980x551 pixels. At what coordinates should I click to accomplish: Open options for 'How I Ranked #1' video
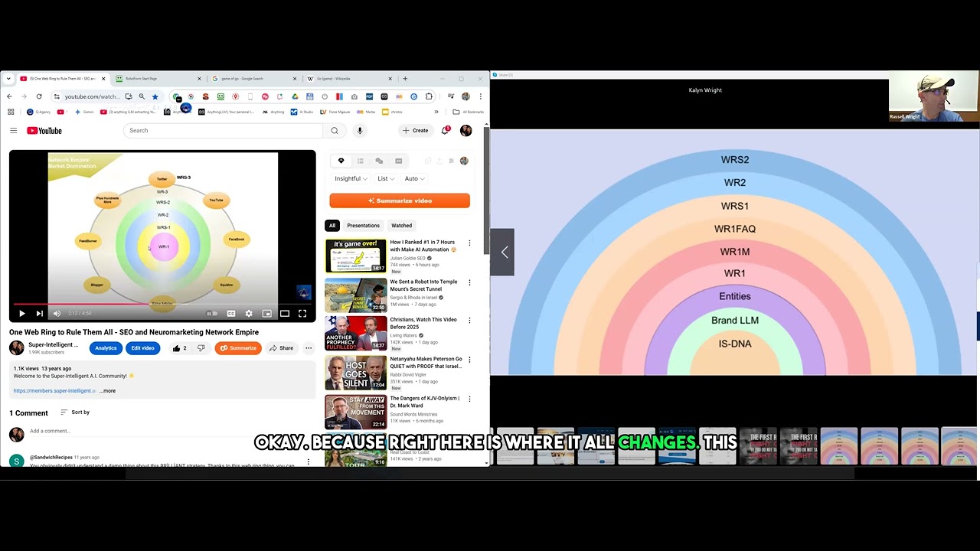coord(469,243)
